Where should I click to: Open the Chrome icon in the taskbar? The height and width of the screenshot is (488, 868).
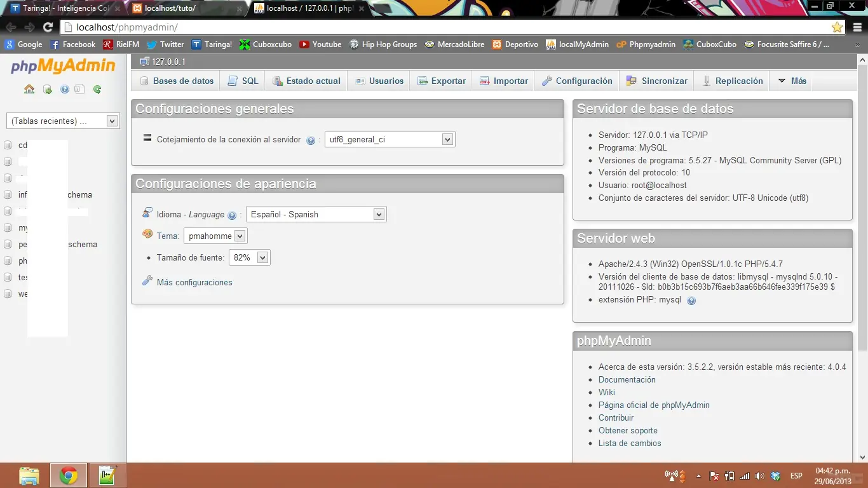pos(69,475)
